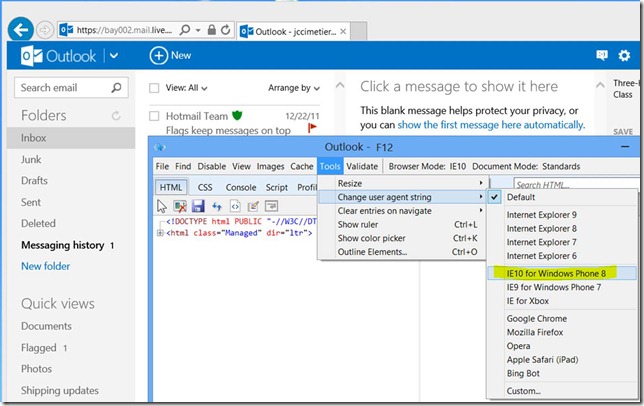Click the refresh icon beside Folders
The height and width of the screenshot is (406, 644).
116,116
